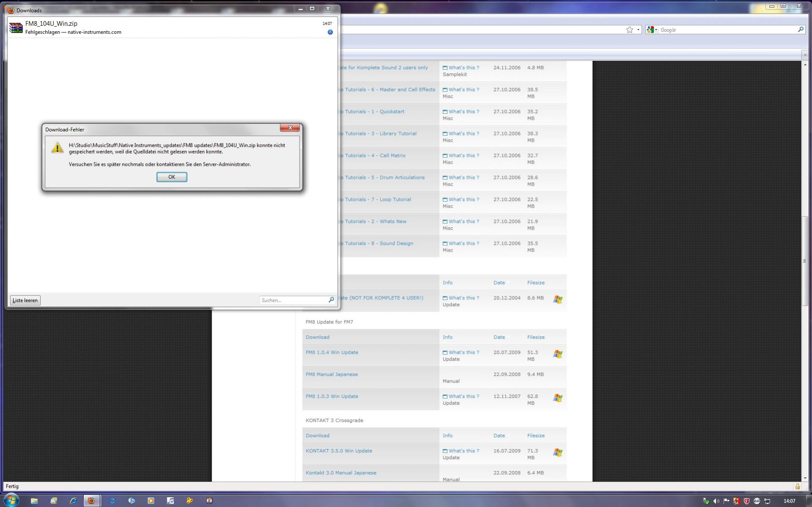Click What's this for FM8 1.0.3 Win Update
The height and width of the screenshot is (507, 812).
tap(461, 396)
